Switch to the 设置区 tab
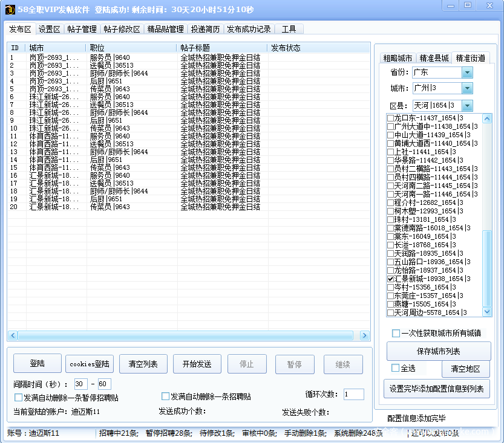 click(x=49, y=29)
